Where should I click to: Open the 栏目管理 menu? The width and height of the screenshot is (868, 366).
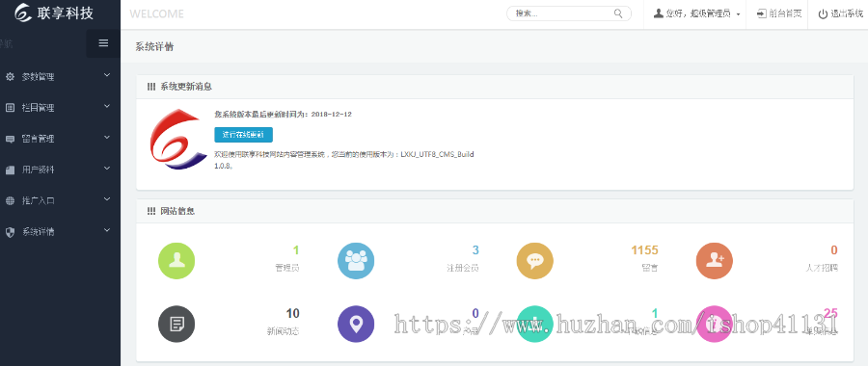tap(60, 108)
